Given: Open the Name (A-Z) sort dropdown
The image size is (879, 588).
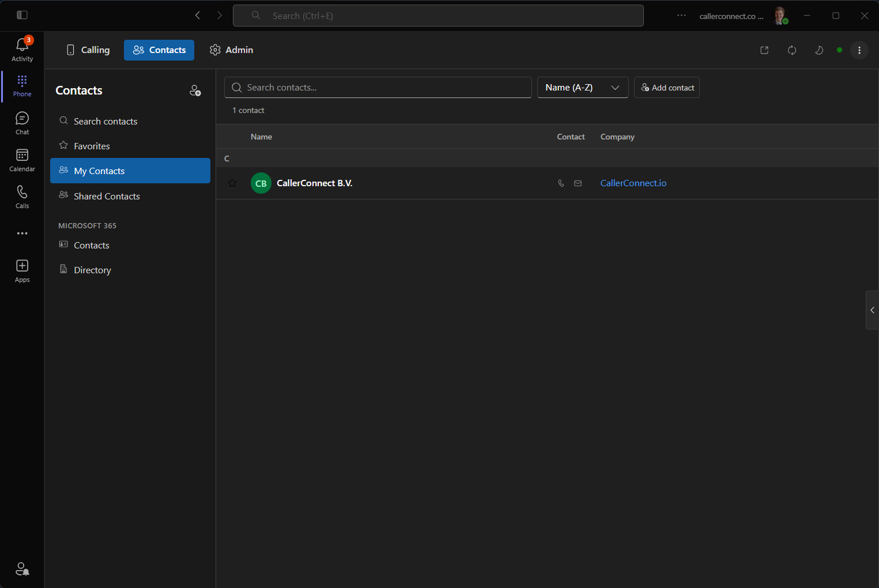Looking at the screenshot, I should 582,87.
